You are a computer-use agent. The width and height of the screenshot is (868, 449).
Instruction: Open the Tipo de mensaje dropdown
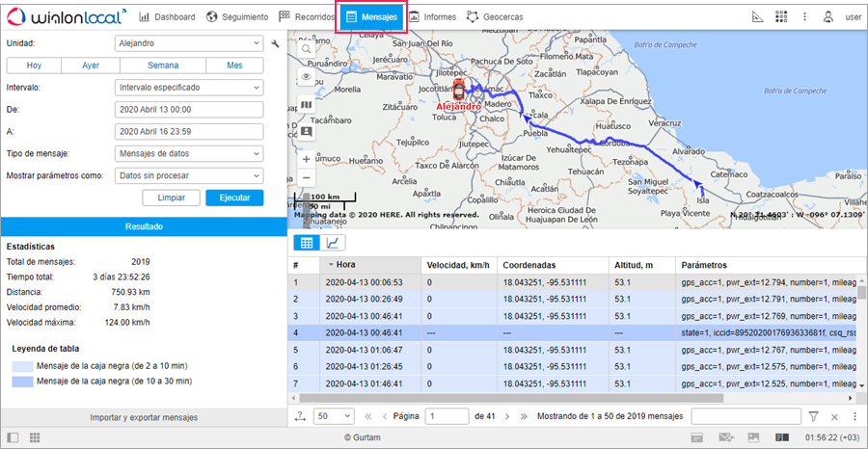point(188,153)
